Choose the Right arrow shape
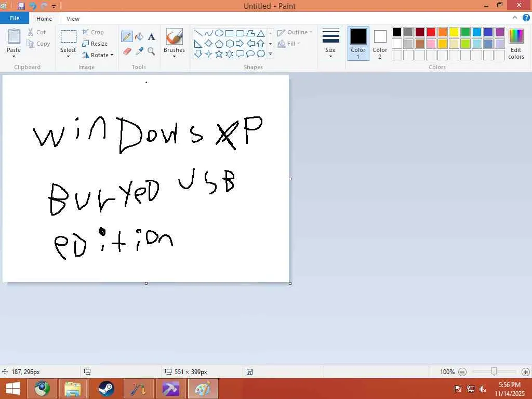Image resolution: width=532 pixels, height=399 pixels. [240, 44]
